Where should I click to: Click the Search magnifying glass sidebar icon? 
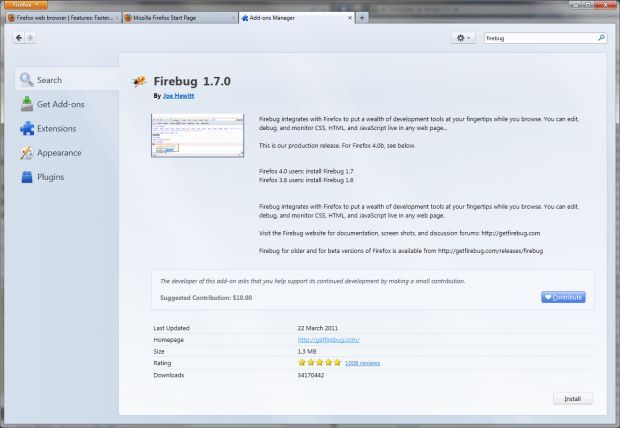pyautogui.click(x=26, y=80)
